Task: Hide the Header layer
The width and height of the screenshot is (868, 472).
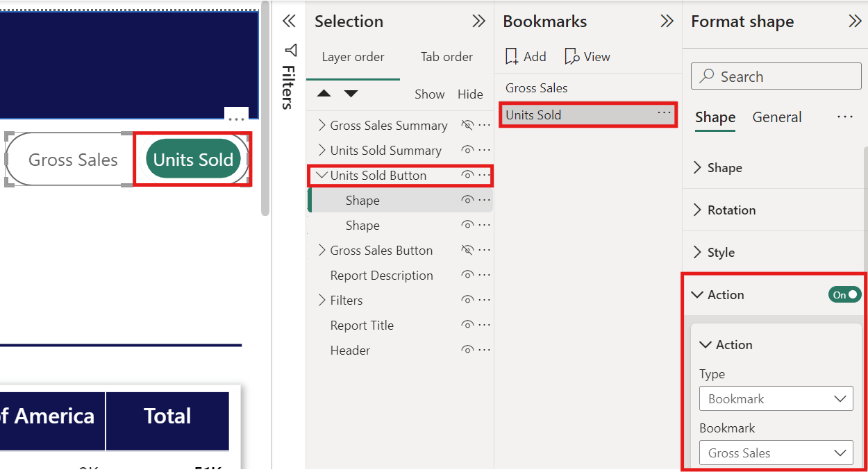Action: pyautogui.click(x=467, y=351)
